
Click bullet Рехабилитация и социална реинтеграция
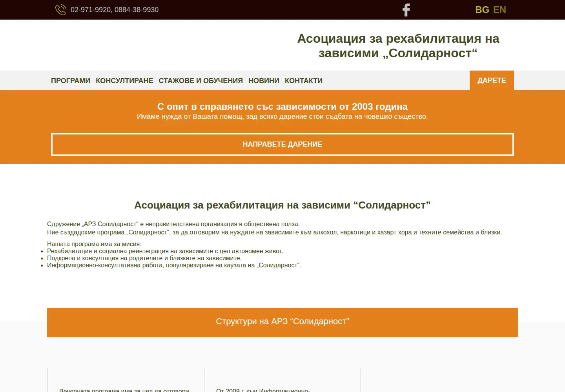pos(165,251)
